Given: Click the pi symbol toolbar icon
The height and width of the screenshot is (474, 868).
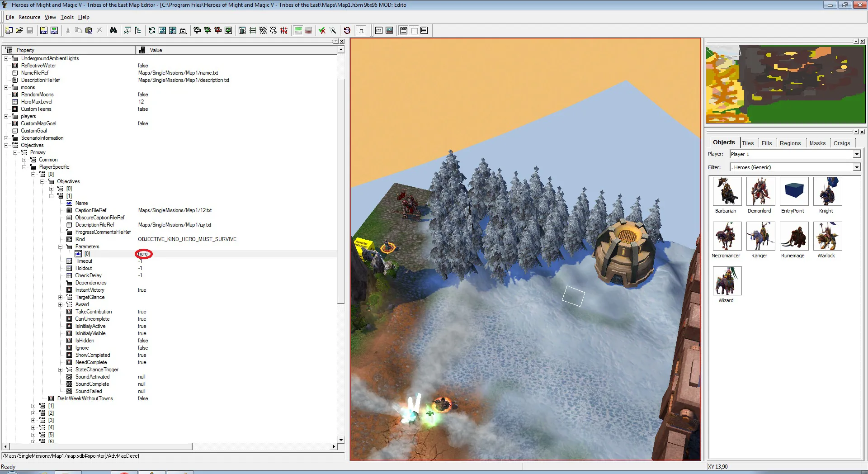Looking at the screenshot, I should (x=361, y=30).
